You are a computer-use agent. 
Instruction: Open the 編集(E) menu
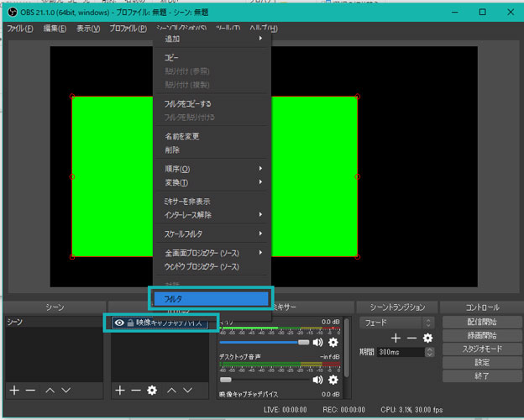click(x=55, y=29)
